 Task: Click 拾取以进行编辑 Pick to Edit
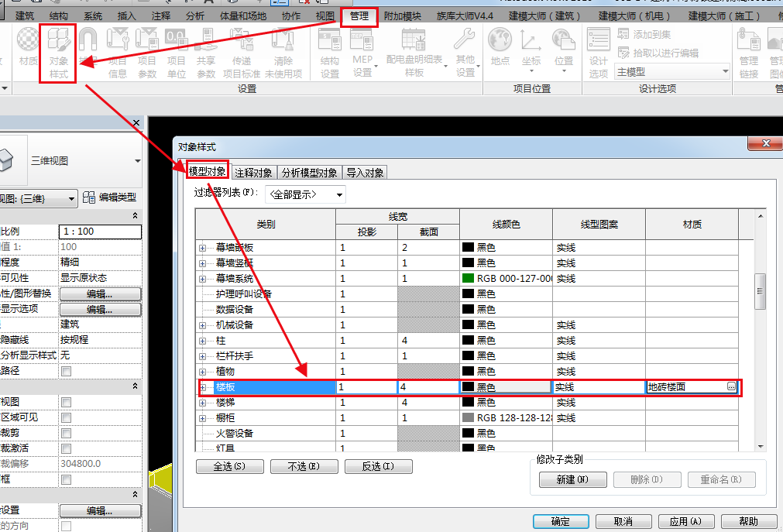(x=658, y=53)
